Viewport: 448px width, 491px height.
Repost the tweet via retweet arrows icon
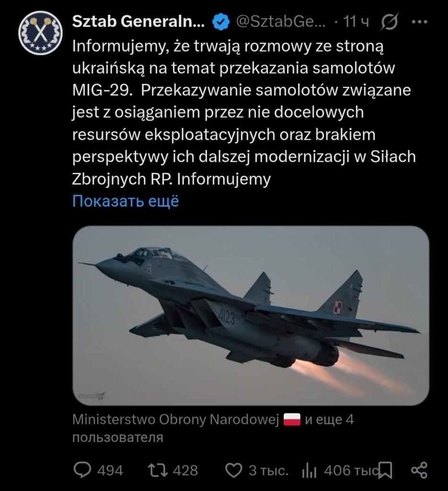tap(158, 470)
